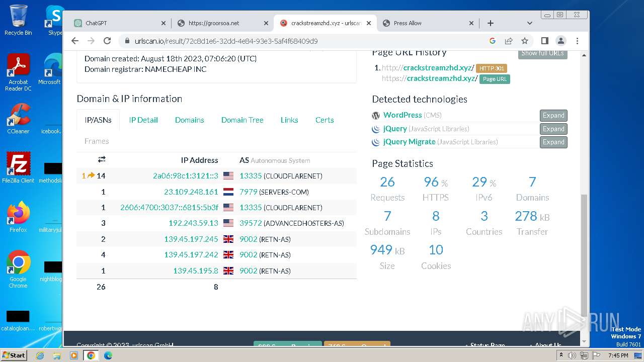
Task: Open the Chrome profile avatar menu
Action: pyautogui.click(x=561, y=41)
